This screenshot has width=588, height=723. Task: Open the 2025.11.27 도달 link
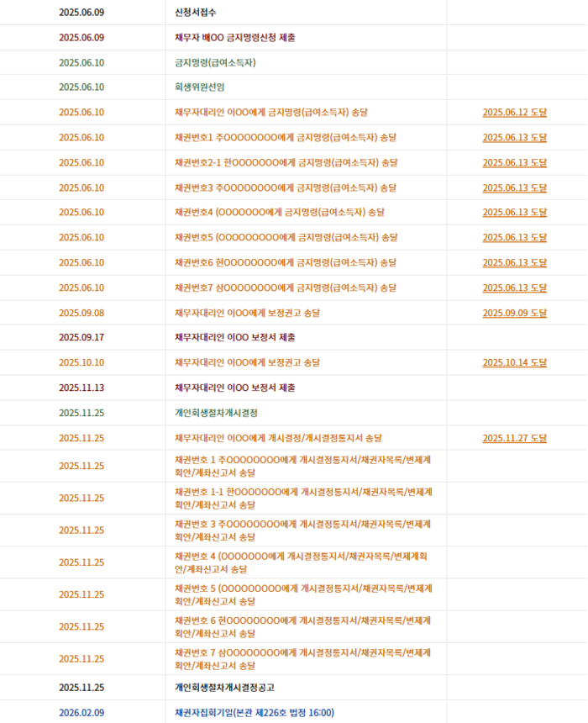[514, 438]
